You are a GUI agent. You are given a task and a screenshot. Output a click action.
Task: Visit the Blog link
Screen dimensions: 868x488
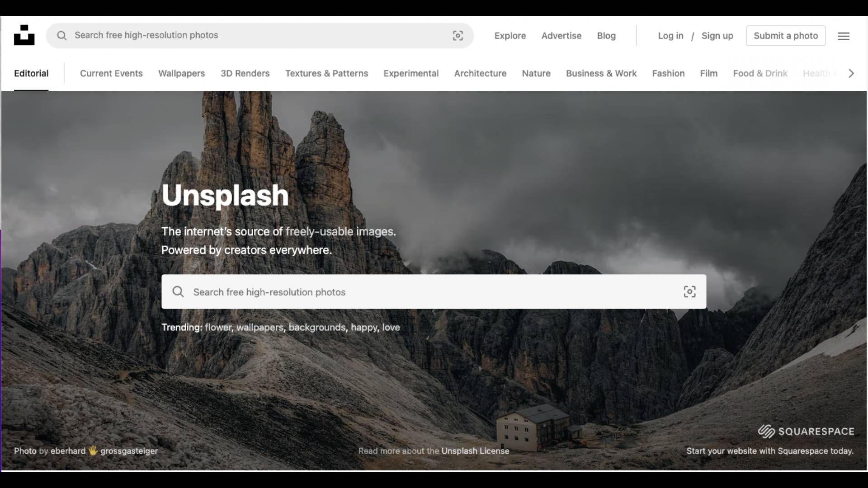click(x=606, y=36)
